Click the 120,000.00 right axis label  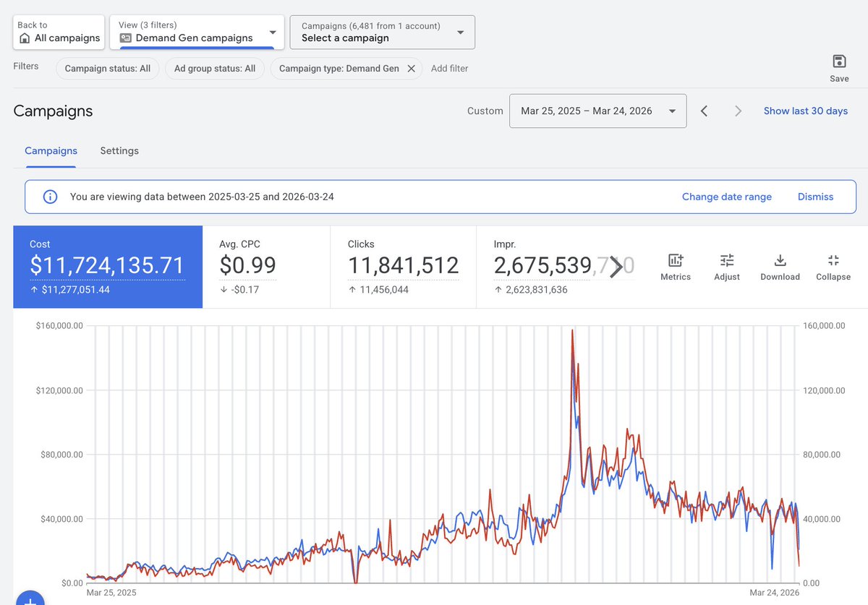pyautogui.click(x=822, y=390)
